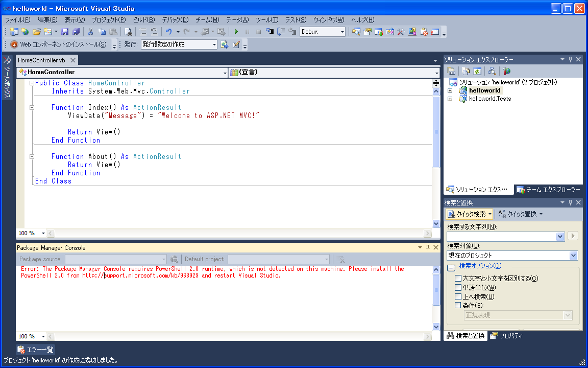Image resolution: width=588 pixels, height=368 pixels.
Task: Open the ファイル(F) menu
Action: click(x=17, y=20)
